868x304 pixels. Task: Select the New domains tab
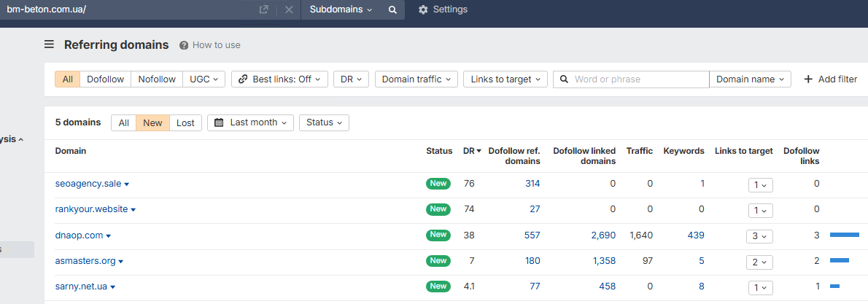click(152, 123)
